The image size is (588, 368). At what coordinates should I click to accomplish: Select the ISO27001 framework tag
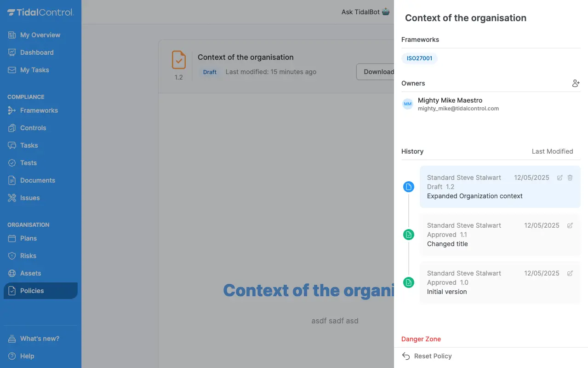pyautogui.click(x=419, y=58)
